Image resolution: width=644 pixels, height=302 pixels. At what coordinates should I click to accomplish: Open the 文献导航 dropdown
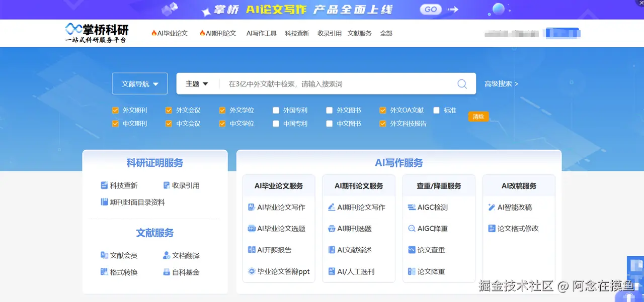click(x=140, y=83)
